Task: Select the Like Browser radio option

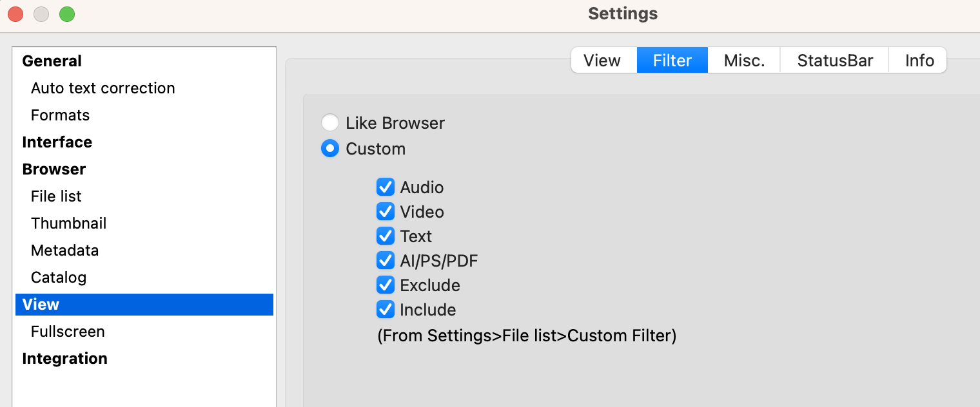Action: 330,122
